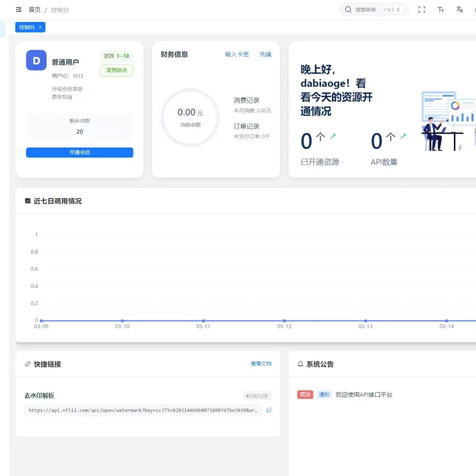This screenshot has width=476, height=476.
Task: Open announcement 欢迎使用API接口平台
Action: pyautogui.click(x=364, y=394)
